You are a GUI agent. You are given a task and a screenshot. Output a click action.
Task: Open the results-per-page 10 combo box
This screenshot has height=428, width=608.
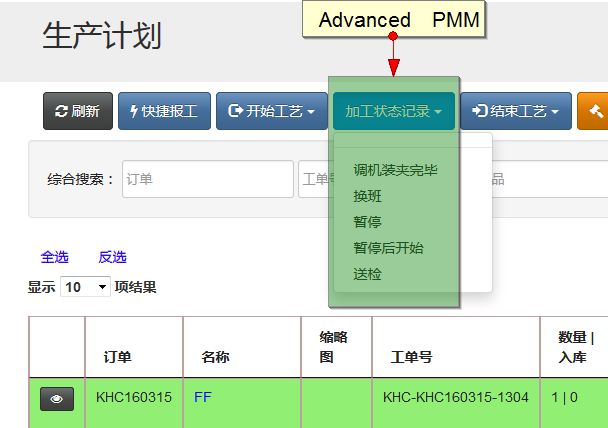[86, 287]
